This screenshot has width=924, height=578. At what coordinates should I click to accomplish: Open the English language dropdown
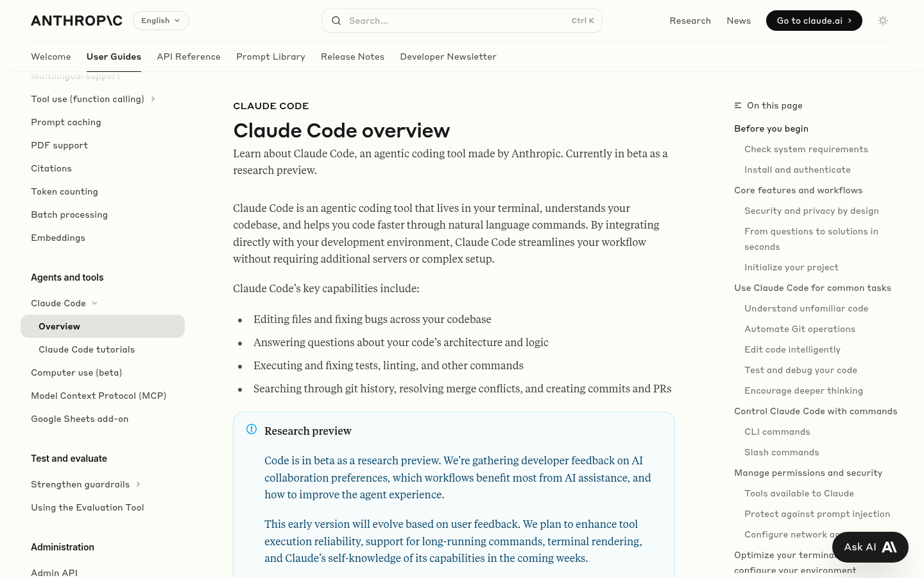pyautogui.click(x=160, y=20)
